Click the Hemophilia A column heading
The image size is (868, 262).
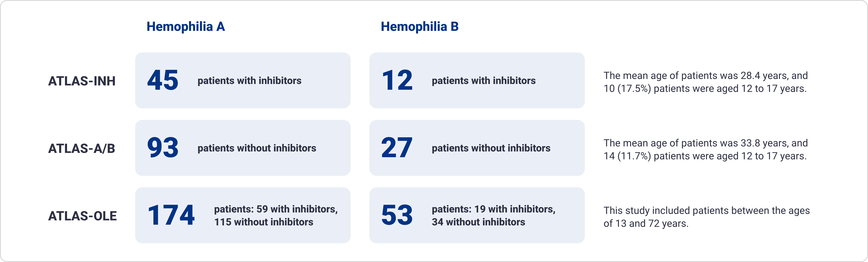tap(186, 27)
